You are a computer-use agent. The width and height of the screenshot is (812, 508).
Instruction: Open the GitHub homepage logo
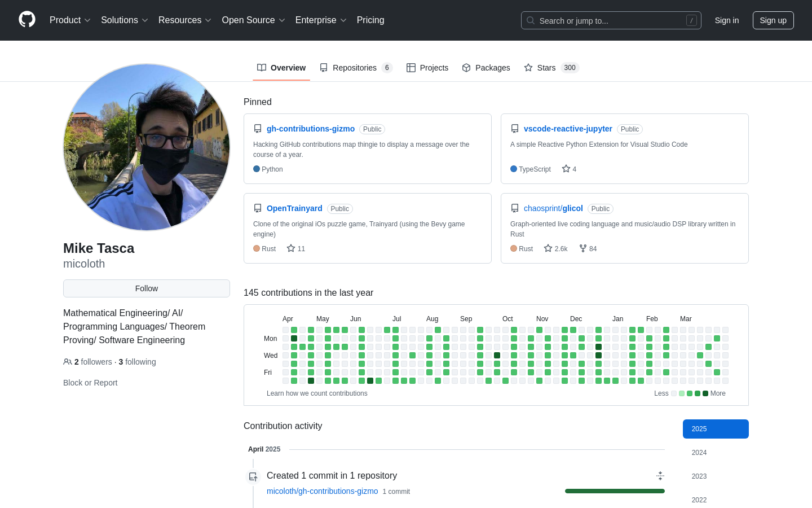tap(27, 20)
